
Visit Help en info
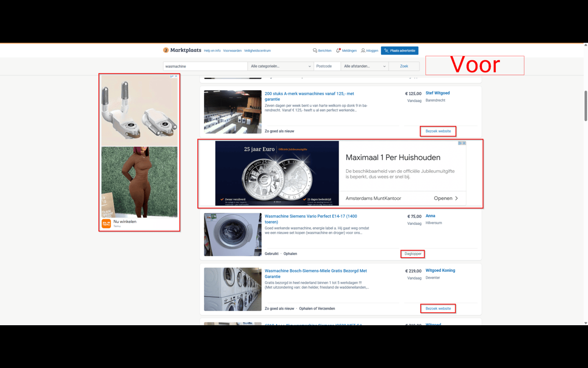tap(212, 51)
